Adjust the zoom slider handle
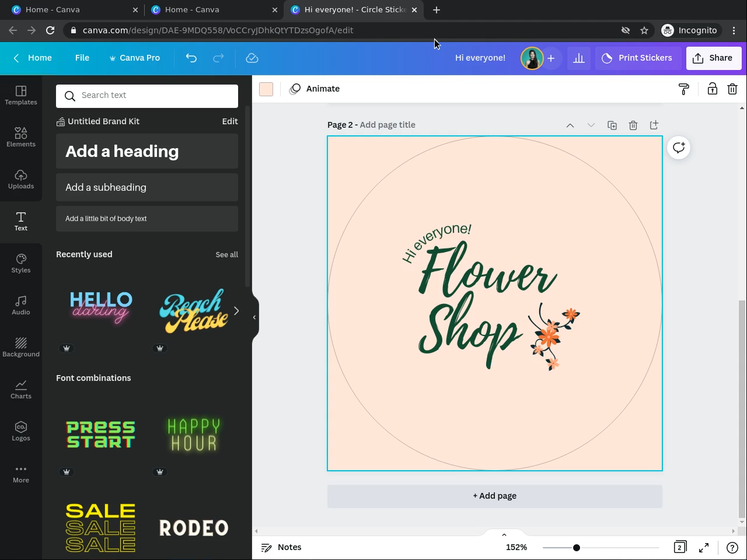Screen dimensions: 747x560 pos(576,547)
